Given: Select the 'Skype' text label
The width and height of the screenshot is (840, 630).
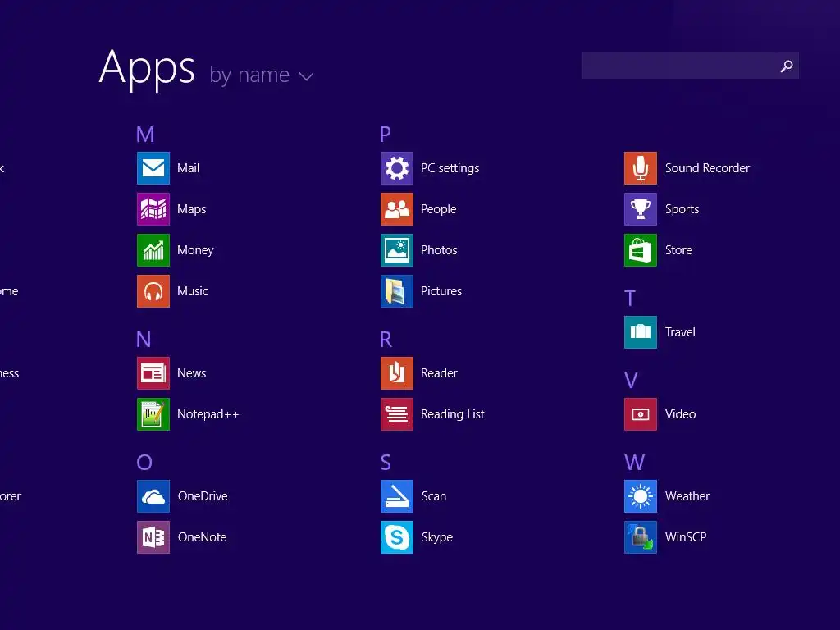Looking at the screenshot, I should tap(437, 537).
